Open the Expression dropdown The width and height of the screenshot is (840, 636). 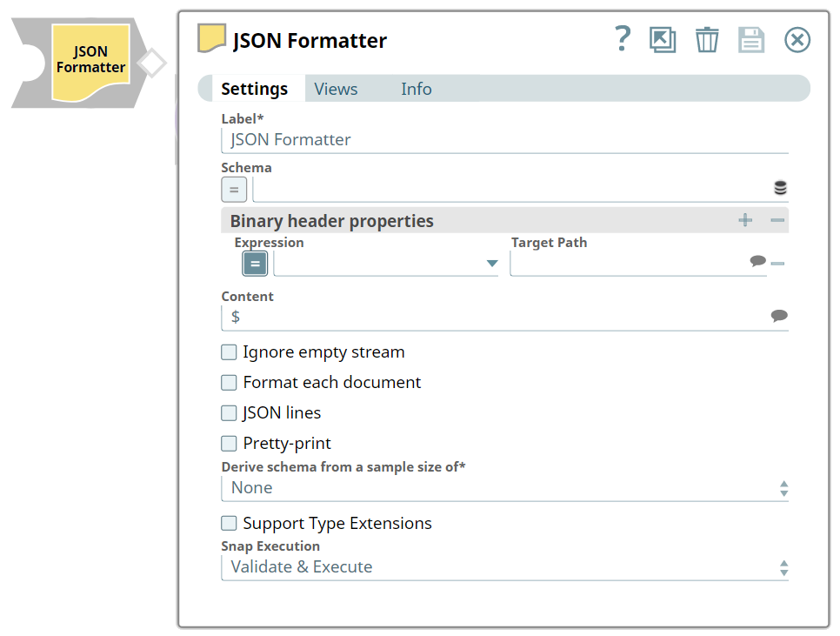click(x=492, y=263)
